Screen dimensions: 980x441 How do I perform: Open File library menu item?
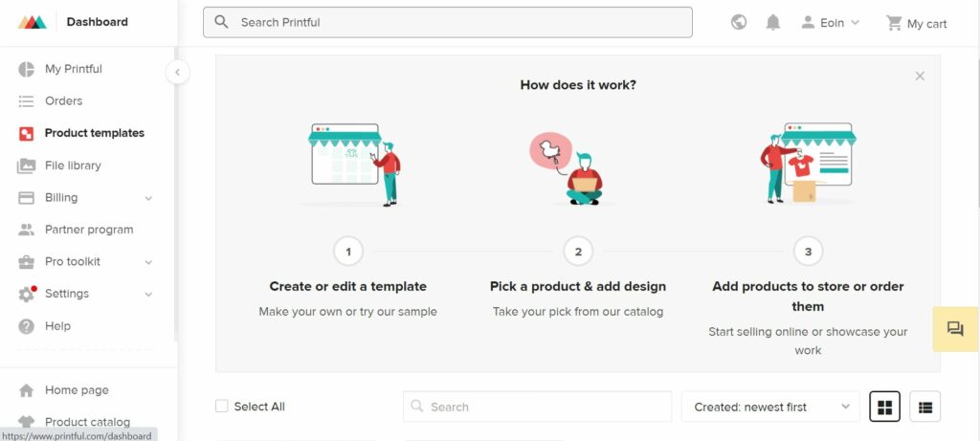73,165
